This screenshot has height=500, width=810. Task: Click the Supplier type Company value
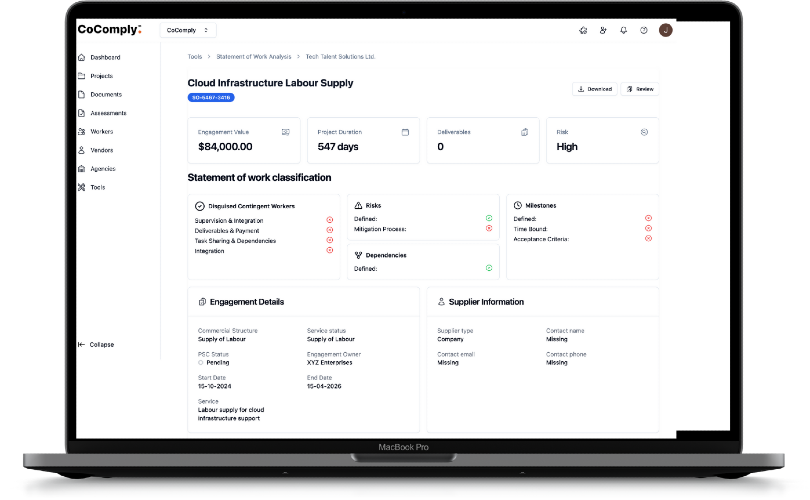[x=450, y=339]
